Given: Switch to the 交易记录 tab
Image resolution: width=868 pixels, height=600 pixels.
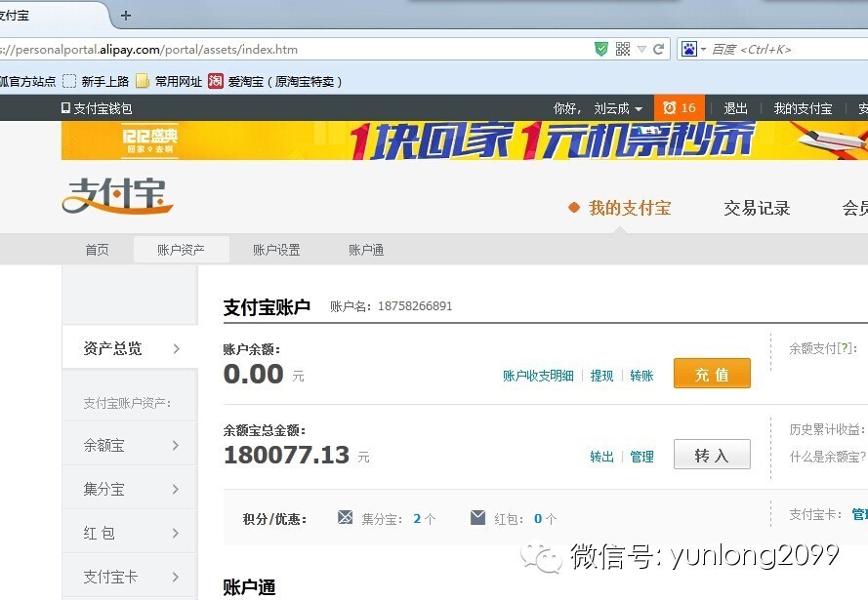Looking at the screenshot, I should click(757, 207).
